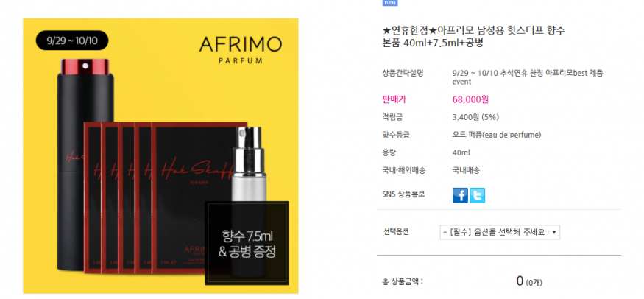This screenshot has width=644, height=299.
Task: Click the dropdown arrow beside 옵션을 선택해 주세요
Action: coord(554,232)
